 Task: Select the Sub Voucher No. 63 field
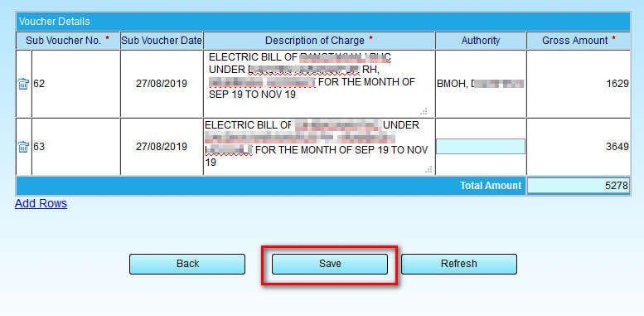(x=76, y=147)
